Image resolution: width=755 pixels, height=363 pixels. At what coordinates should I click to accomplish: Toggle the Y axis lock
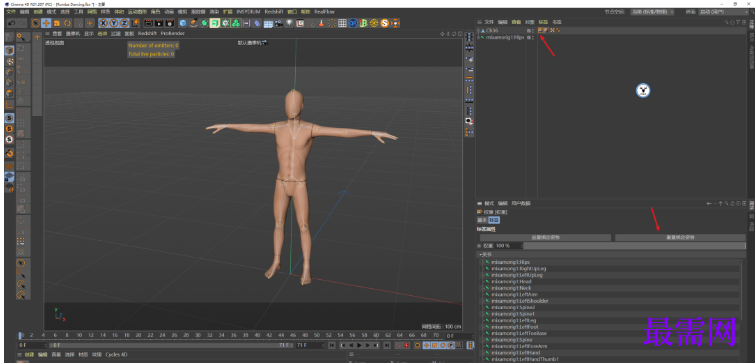pos(114,23)
